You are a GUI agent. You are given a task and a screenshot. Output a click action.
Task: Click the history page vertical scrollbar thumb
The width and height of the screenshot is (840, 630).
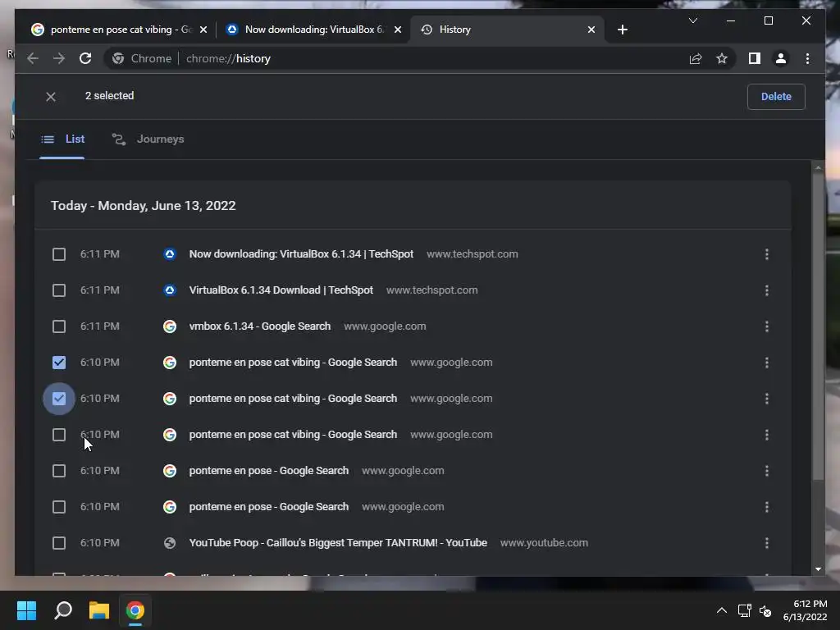tap(818, 326)
